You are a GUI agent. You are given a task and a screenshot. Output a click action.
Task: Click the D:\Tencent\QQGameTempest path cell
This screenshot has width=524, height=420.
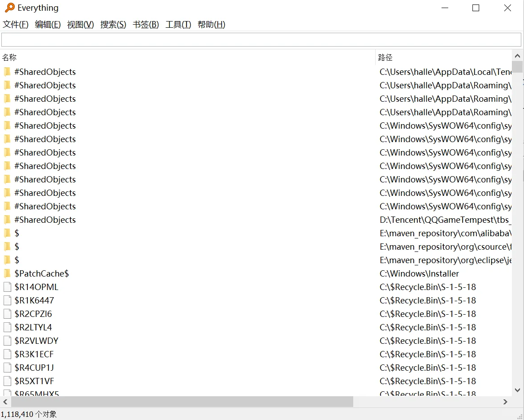coord(446,220)
